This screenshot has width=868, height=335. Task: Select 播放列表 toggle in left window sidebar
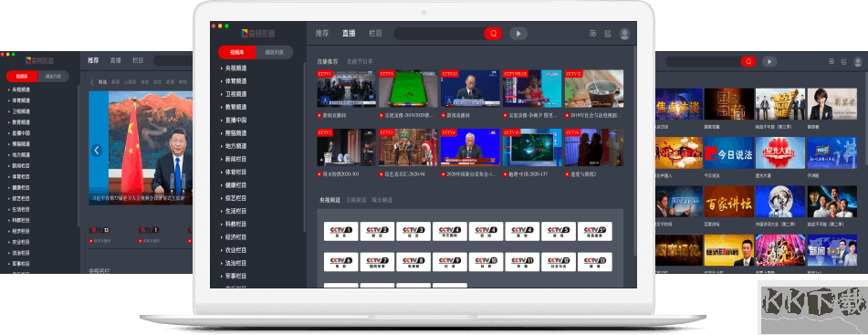pos(53,77)
